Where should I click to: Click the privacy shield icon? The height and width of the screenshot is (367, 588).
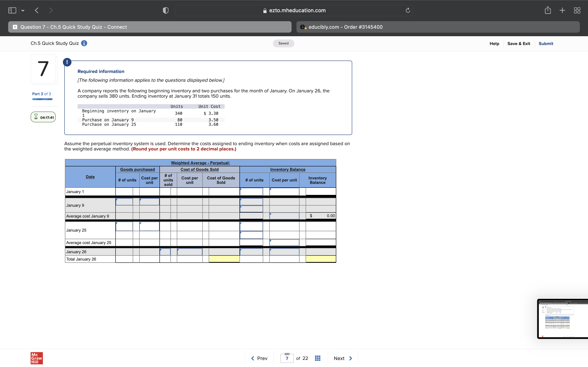pyautogui.click(x=165, y=10)
